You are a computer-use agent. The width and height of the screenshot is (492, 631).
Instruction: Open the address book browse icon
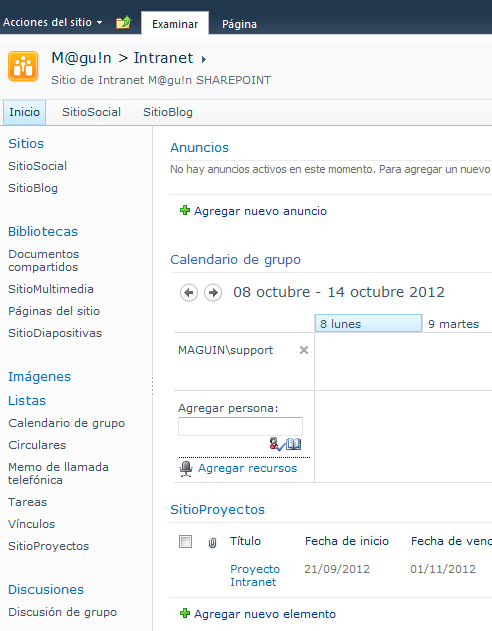click(x=294, y=444)
